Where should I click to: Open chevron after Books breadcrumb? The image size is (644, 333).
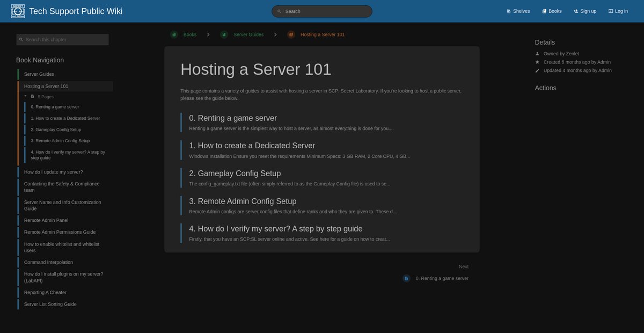click(x=208, y=34)
